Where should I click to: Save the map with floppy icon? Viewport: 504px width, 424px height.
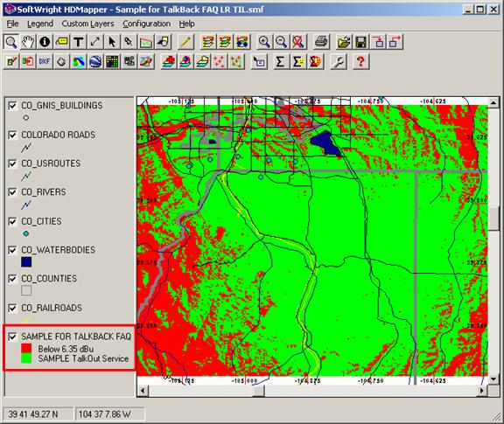(360, 42)
